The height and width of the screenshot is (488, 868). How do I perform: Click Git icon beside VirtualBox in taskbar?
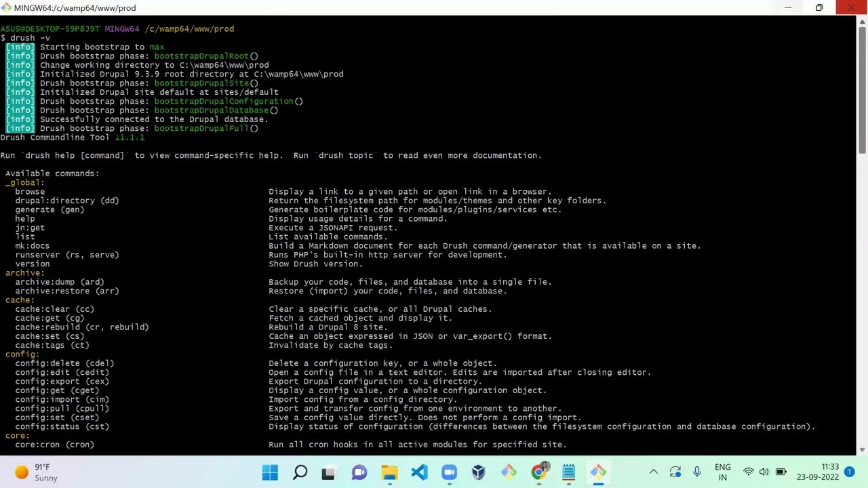[509, 472]
